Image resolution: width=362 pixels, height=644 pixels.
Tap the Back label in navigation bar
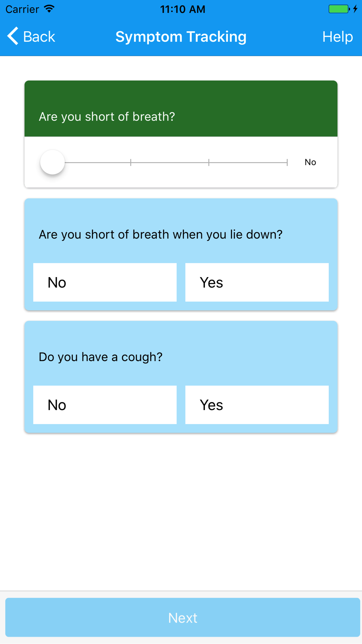[x=39, y=37]
